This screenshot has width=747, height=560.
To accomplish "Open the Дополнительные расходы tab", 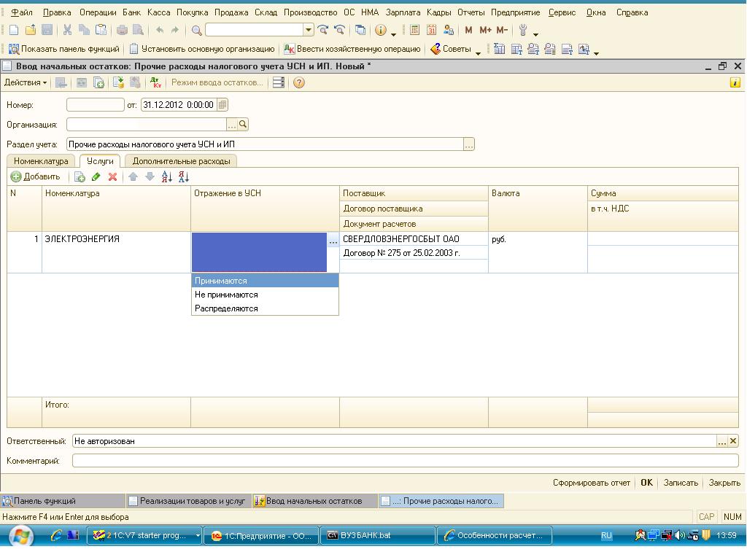I will 181,161.
